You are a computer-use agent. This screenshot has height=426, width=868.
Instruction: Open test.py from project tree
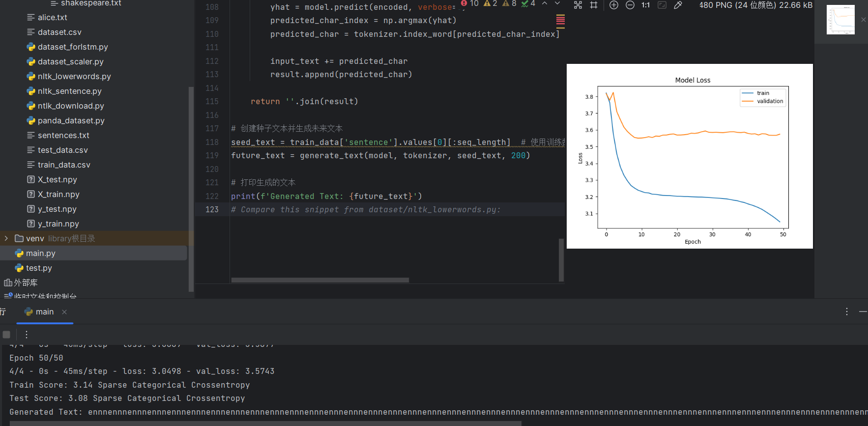39,268
